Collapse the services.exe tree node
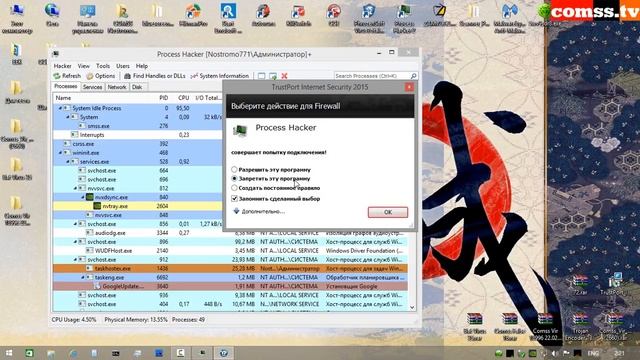Image resolution: width=640 pixels, height=360 pixels. point(68,162)
